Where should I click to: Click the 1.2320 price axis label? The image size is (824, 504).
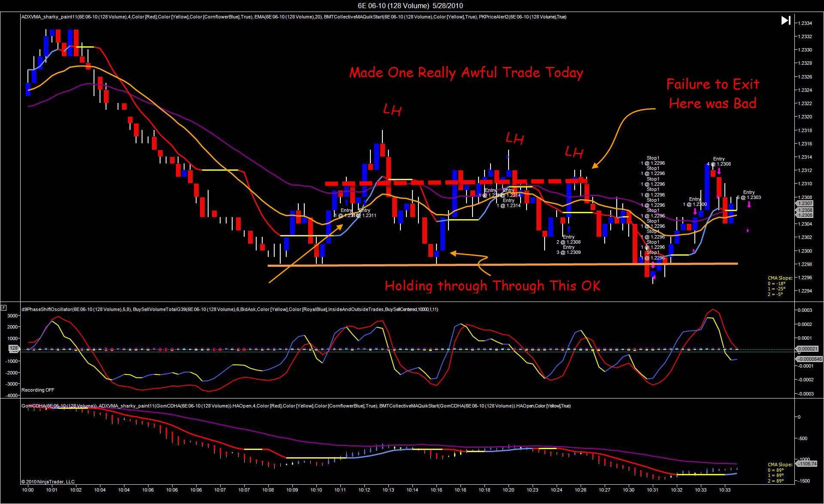click(805, 117)
